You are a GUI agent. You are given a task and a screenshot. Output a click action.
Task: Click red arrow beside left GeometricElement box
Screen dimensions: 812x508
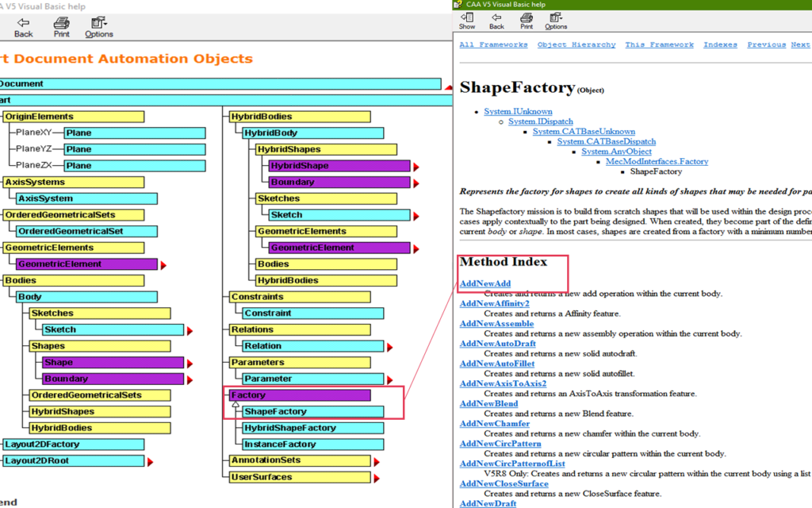(x=163, y=265)
